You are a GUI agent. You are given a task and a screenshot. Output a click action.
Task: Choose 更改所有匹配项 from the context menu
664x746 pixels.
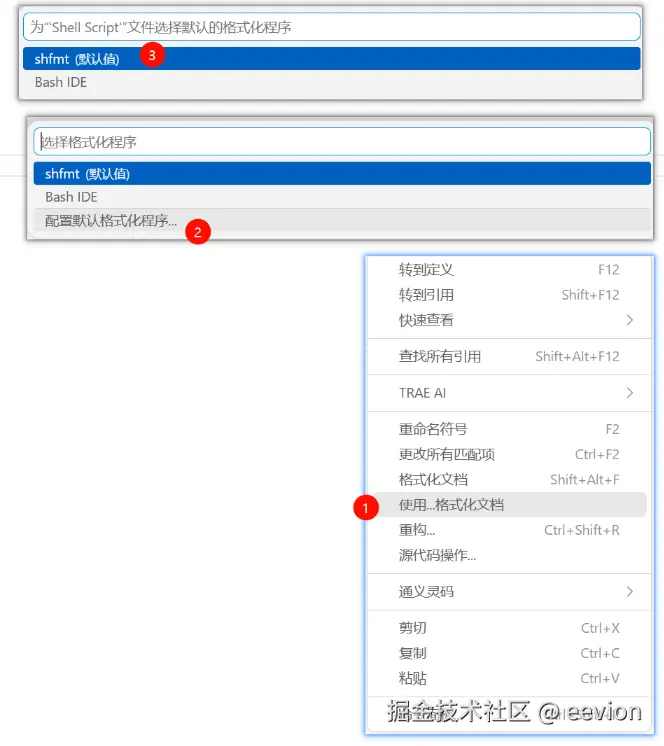pyautogui.click(x=509, y=454)
